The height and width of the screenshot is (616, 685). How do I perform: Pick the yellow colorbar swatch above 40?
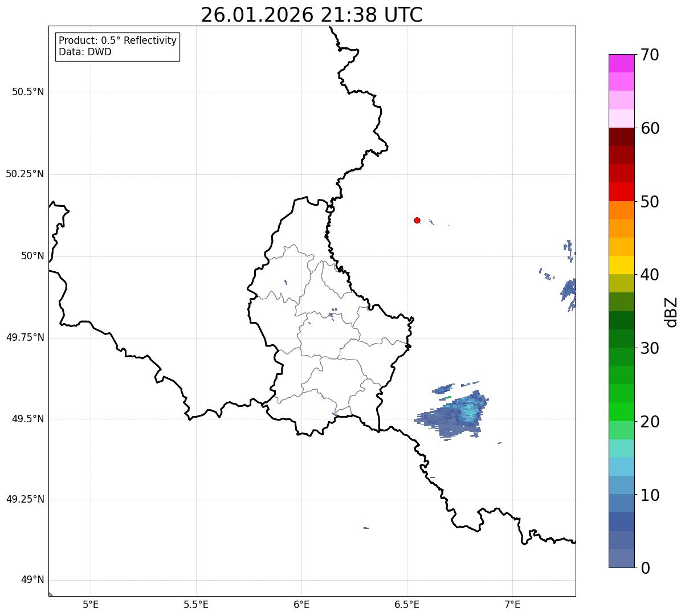[x=621, y=265]
